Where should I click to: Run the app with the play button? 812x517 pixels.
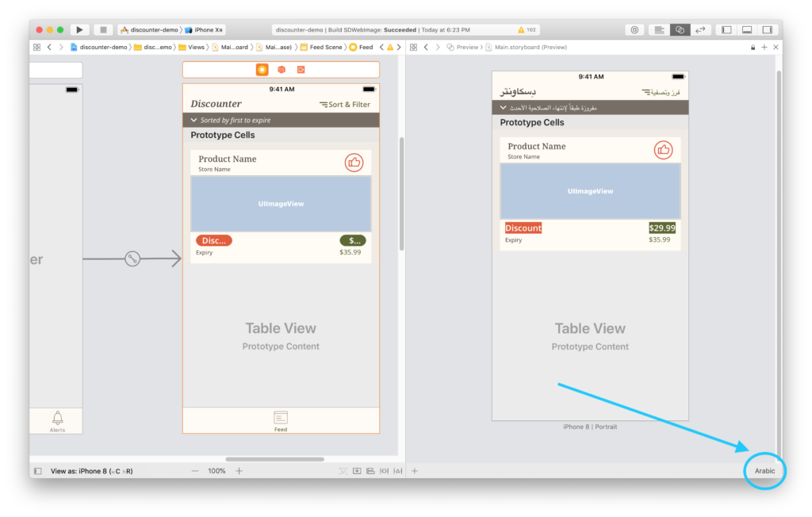tap(79, 29)
